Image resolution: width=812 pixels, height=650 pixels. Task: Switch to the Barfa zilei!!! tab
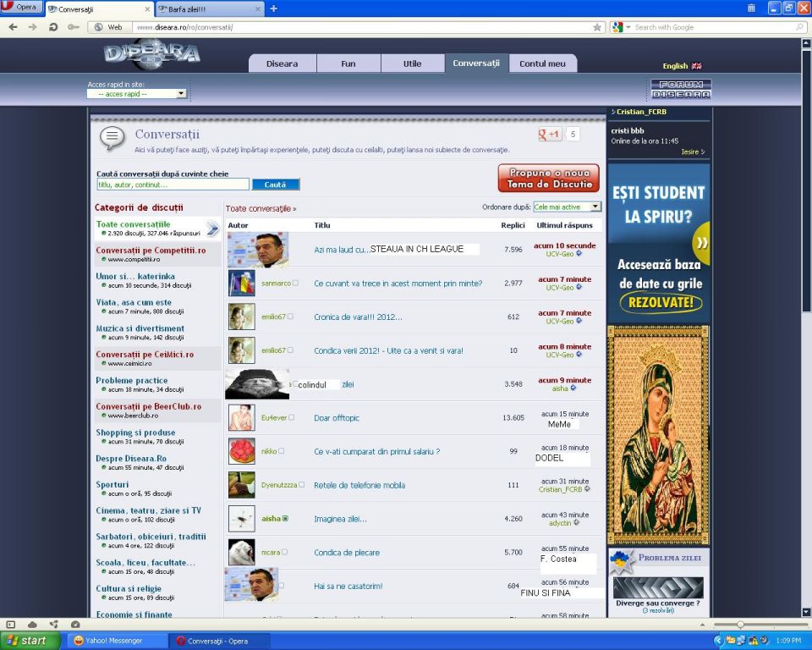point(207,8)
